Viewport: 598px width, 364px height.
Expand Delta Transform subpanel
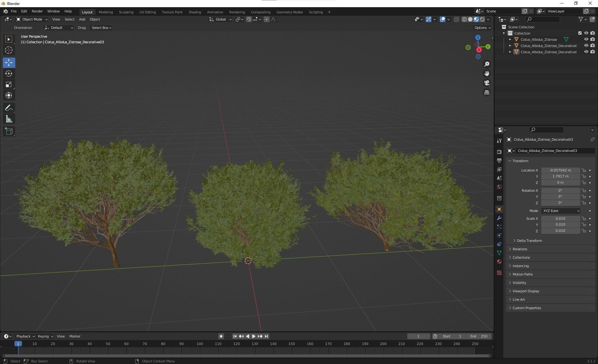tap(529, 241)
